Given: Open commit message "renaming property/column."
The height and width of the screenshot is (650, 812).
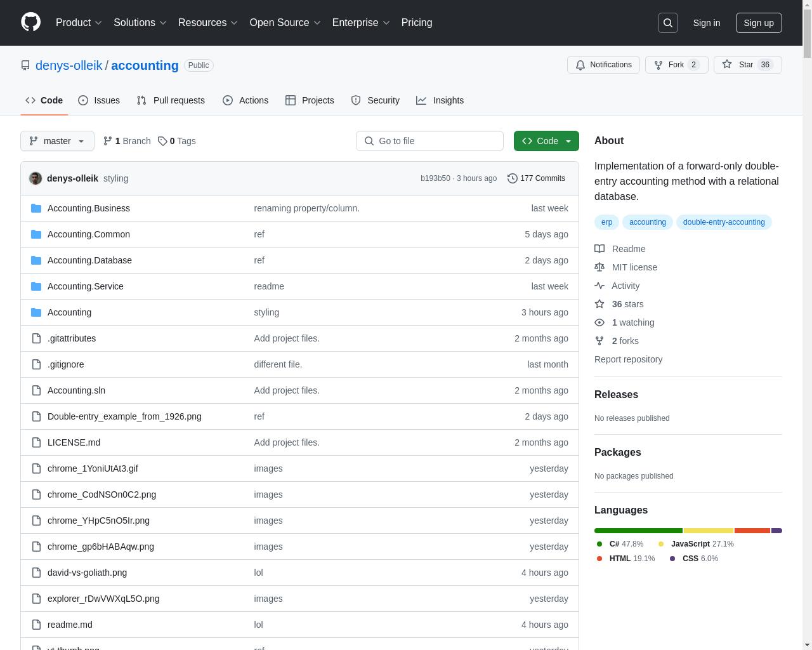Looking at the screenshot, I should point(306,208).
